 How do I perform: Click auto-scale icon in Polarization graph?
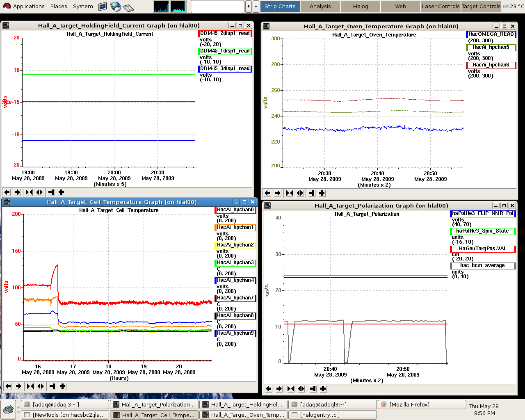313,389
